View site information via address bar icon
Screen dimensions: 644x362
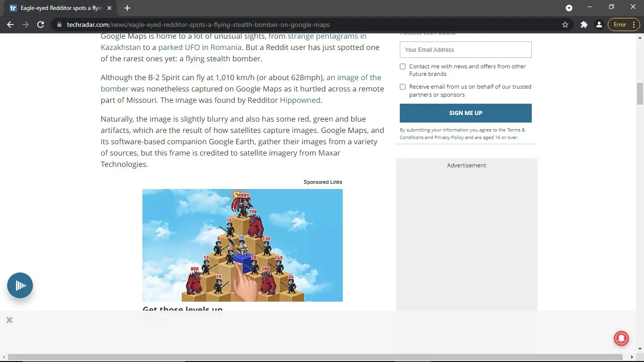tap(59, 25)
